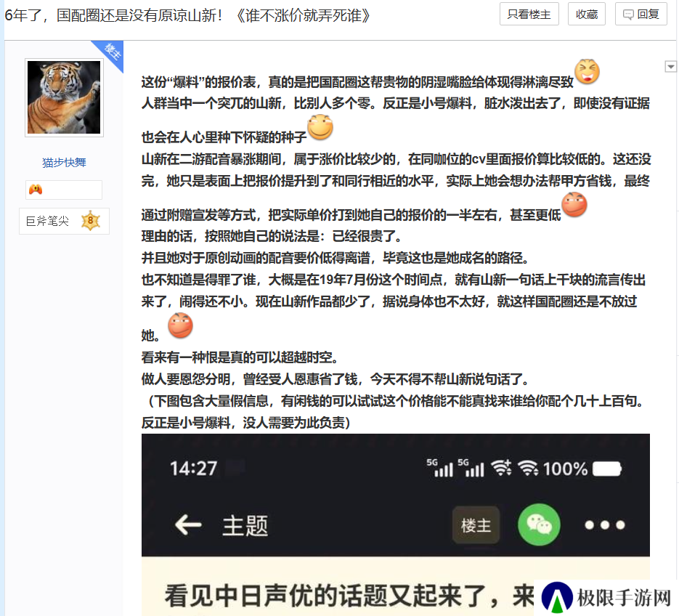Open the post options dropdown arrow

tap(670, 67)
